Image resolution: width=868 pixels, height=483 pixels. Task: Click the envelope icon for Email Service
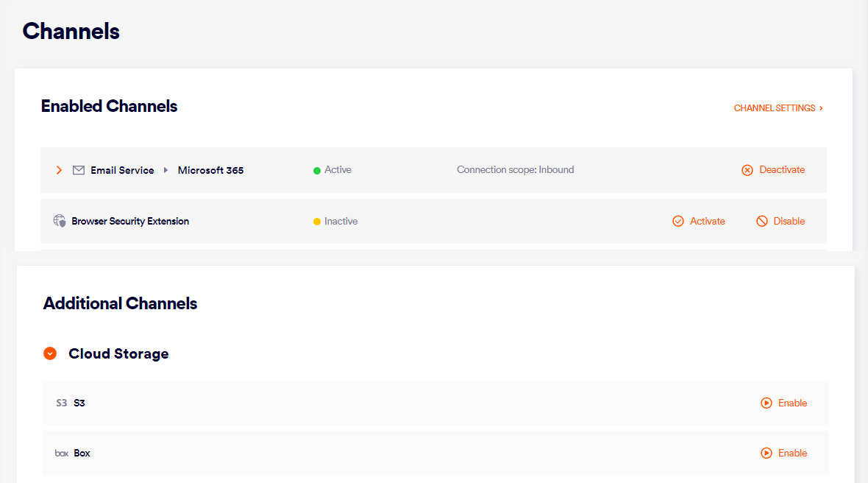point(79,170)
